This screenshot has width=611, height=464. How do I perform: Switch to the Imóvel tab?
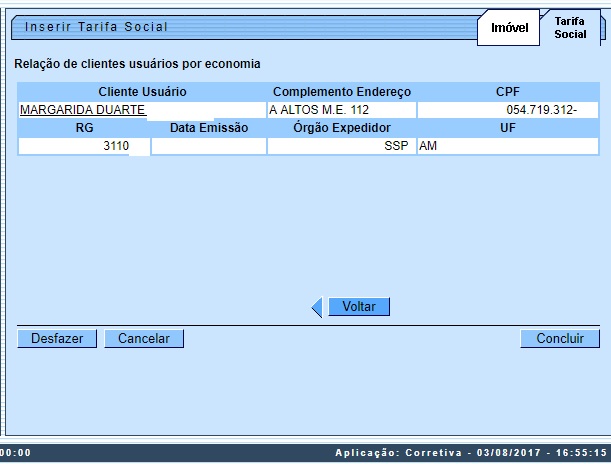coord(509,28)
